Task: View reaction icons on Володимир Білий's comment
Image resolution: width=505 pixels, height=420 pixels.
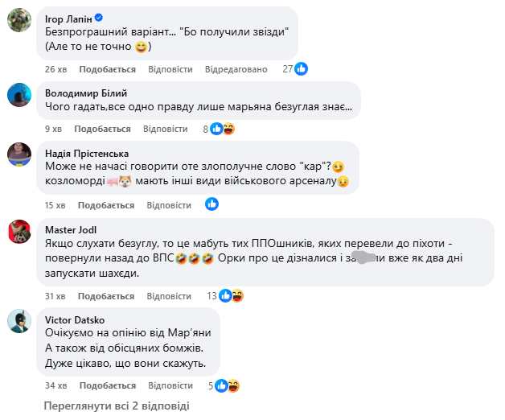Action: pos(222,129)
